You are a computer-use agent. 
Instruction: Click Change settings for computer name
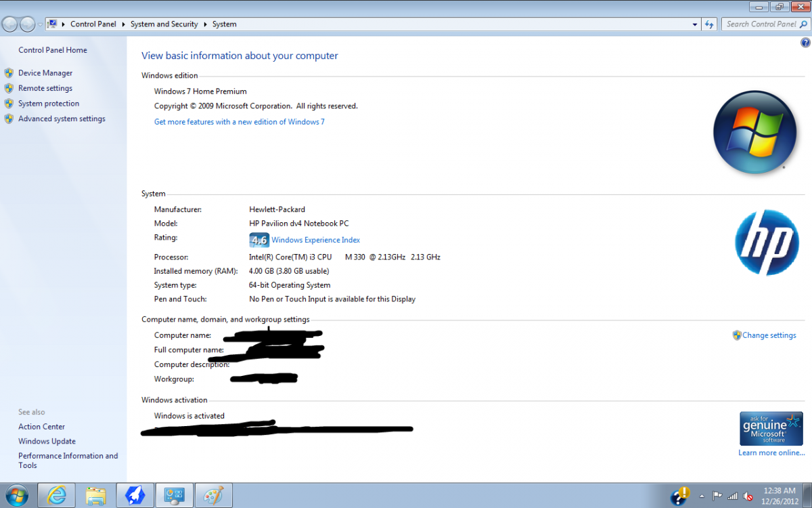(x=769, y=335)
